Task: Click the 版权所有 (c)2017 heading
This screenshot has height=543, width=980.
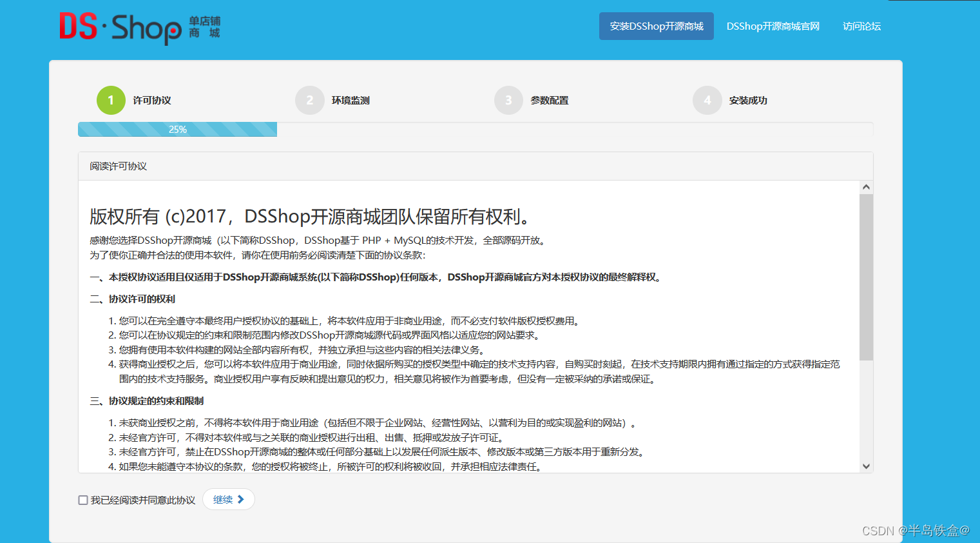Action: tap(310, 217)
